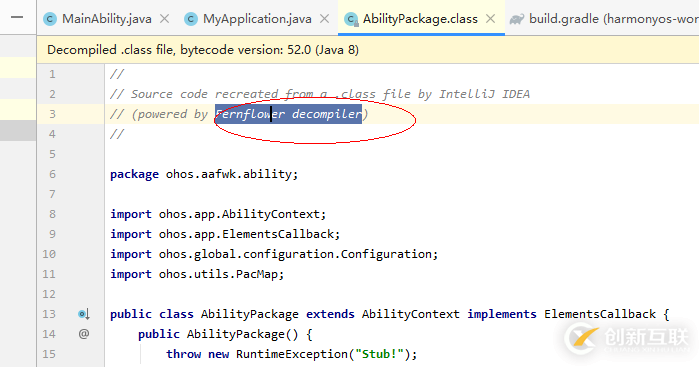Click the 'AbilityPackage' class name on line 13
Viewport: 699px width, 367px height.
pos(250,314)
